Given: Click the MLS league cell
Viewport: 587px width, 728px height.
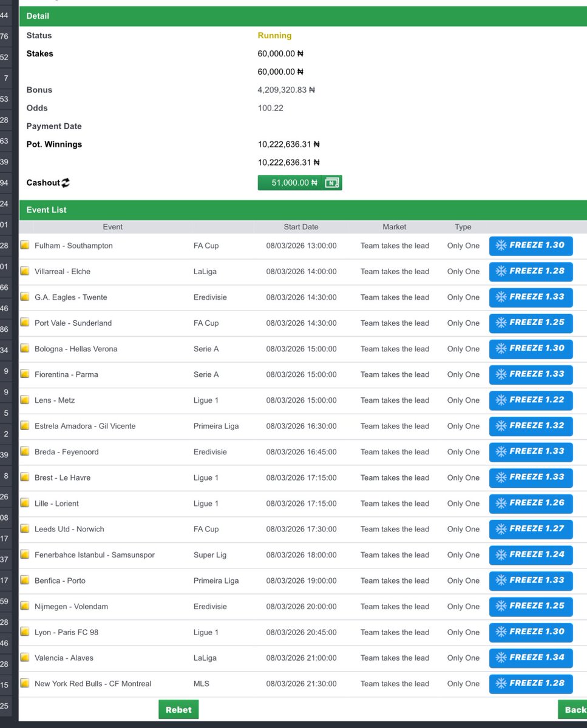Looking at the screenshot, I should [x=202, y=684].
